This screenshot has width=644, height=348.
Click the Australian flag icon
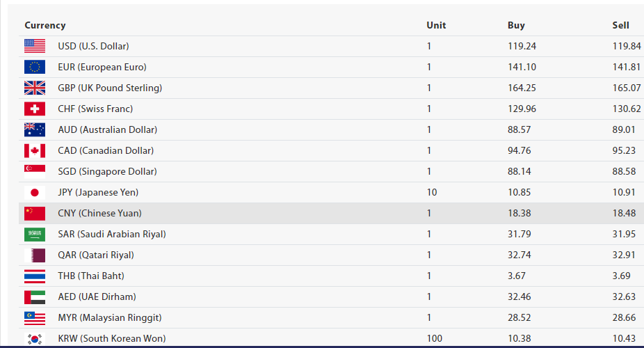(35, 129)
